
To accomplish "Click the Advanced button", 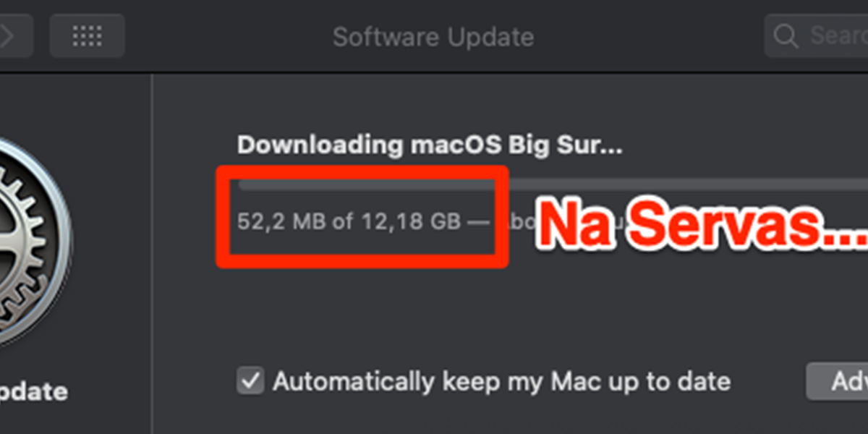I will pos(839,381).
